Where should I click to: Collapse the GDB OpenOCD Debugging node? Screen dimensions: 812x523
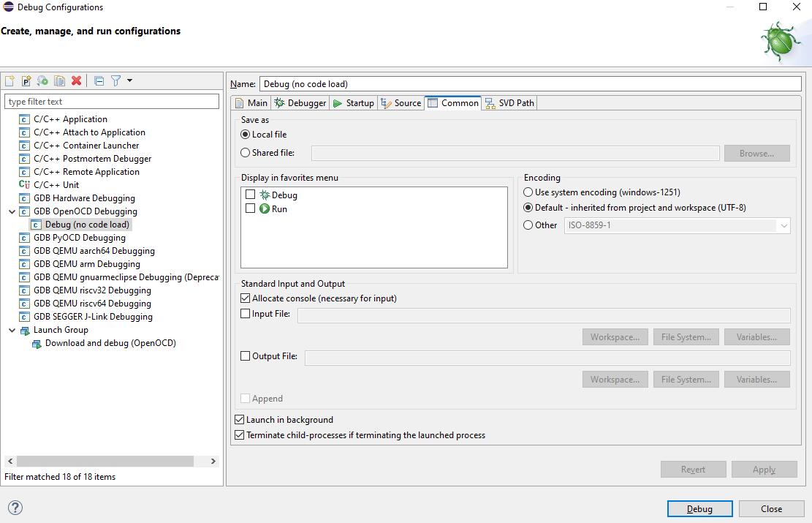point(12,211)
